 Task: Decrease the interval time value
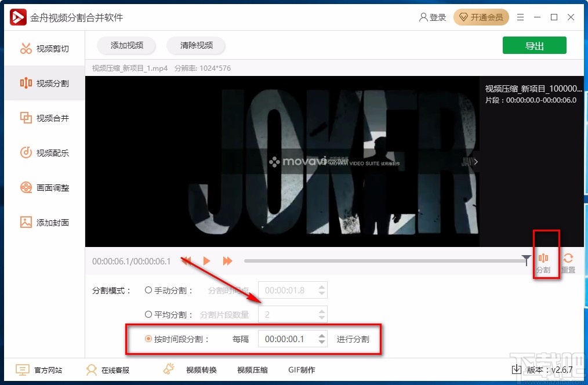(x=322, y=342)
